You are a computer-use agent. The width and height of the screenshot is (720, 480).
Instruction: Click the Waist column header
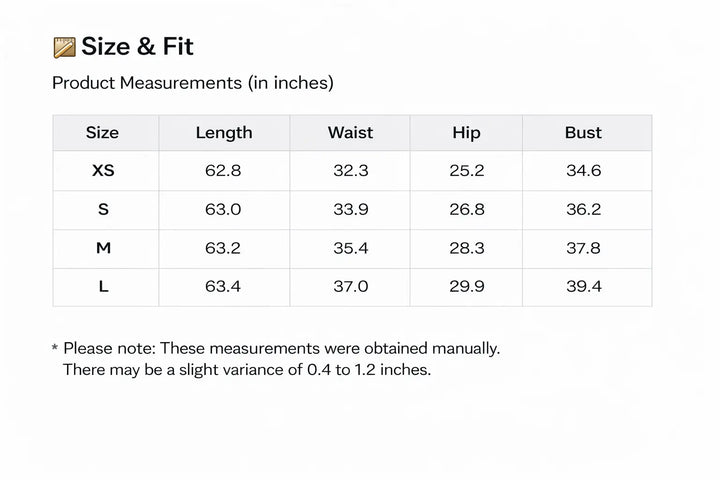[x=350, y=133]
